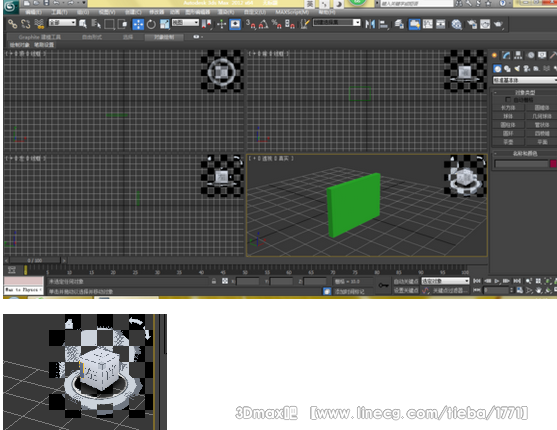
Task: Toggle the Spinner Snap magnet
Action: (x=290, y=24)
